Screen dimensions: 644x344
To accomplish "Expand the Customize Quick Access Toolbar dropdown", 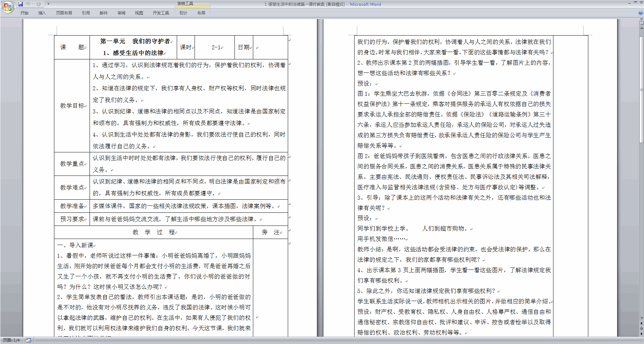I will click(48, 4).
